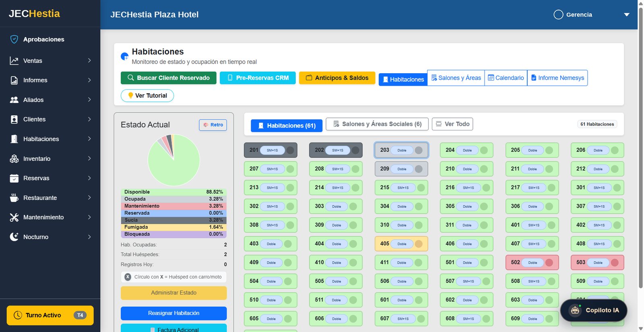
Task: Toggle status circle of room 503
Action: point(615,262)
